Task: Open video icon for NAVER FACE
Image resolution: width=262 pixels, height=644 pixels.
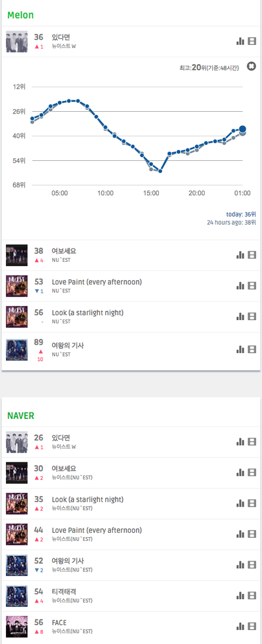Action: tap(252, 627)
